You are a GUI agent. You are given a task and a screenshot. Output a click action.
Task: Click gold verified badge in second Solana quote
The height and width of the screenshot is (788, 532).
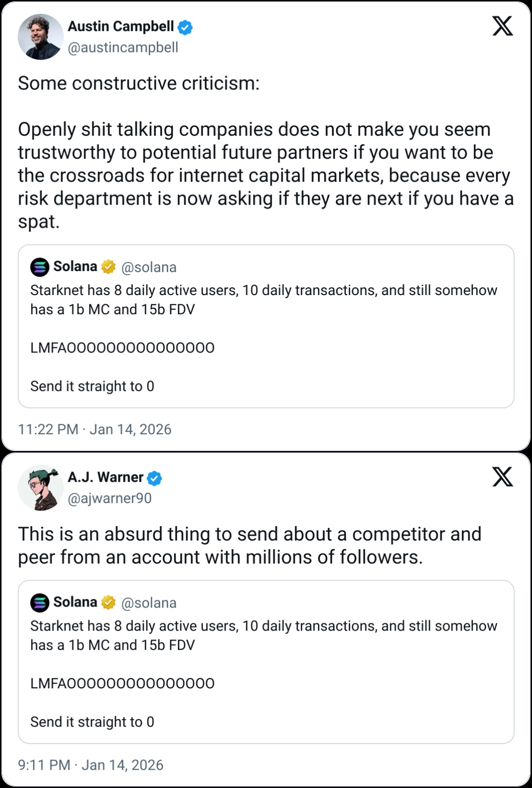click(x=109, y=602)
